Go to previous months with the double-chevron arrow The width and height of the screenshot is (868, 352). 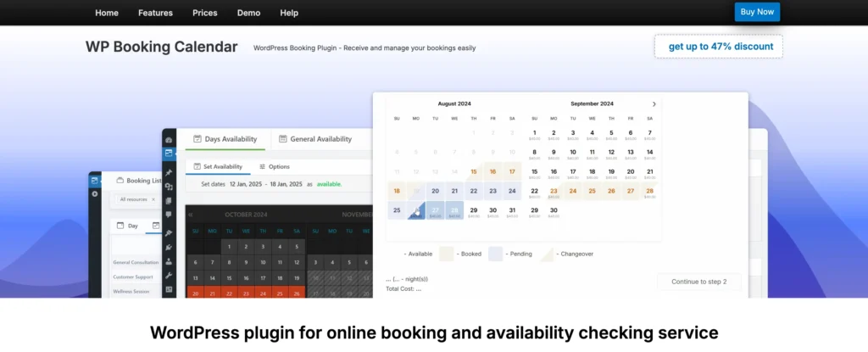pos(191,215)
